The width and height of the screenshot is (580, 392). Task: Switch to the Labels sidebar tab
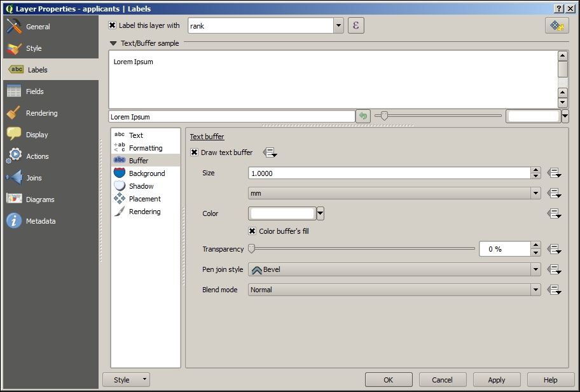[51, 69]
